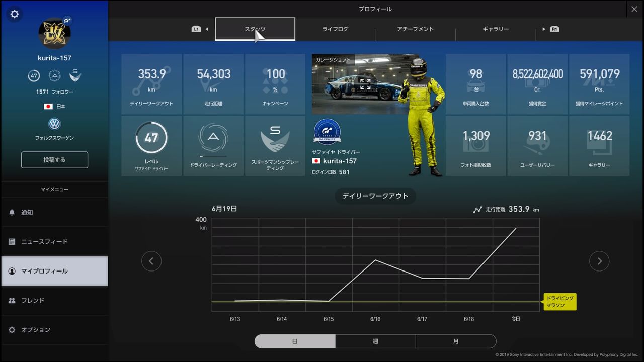This screenshot has height=362, width=644.
Task: Select マイプロフィール in the My Menu
Action: (x=54, y=271)
